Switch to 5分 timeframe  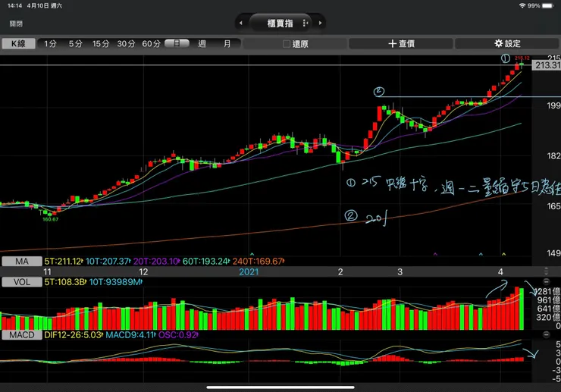tap(76, 44)
